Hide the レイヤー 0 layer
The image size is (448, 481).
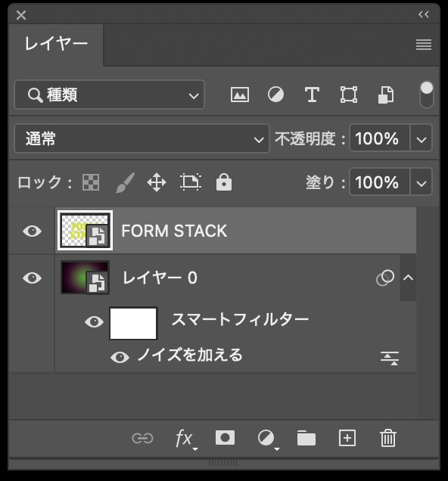point(33,278)
